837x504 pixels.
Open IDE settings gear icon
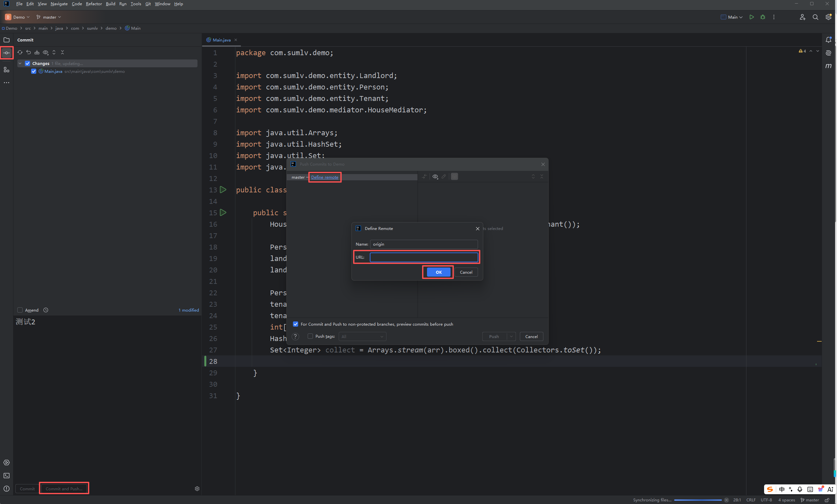click(x=828, y=17)
